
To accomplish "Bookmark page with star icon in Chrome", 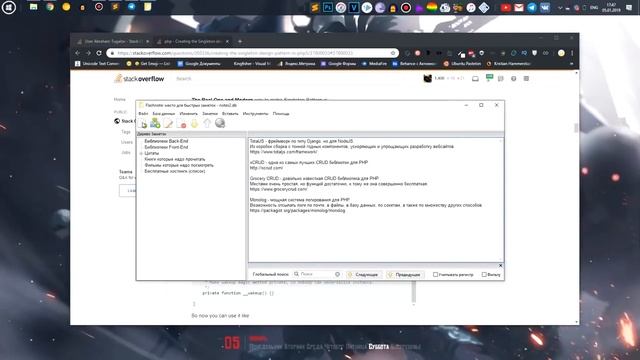I will tap(393, 53).
